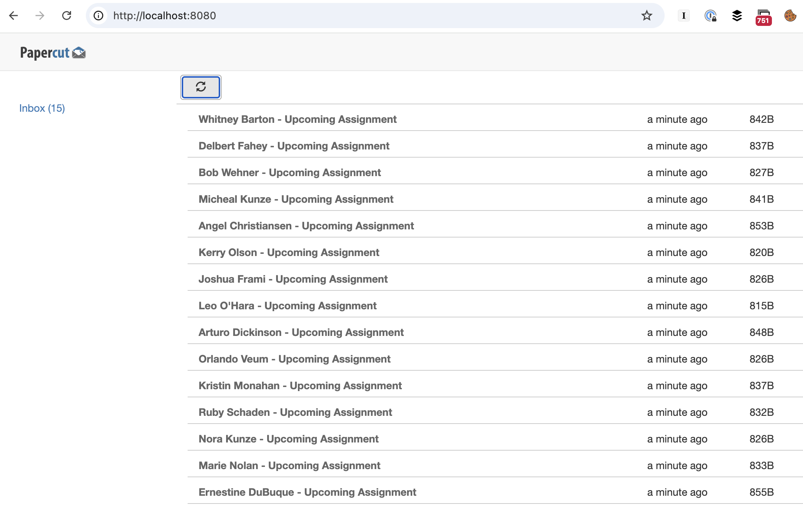
Task: Open the Marie Nolan message
Action: click(x=289, y=465)
